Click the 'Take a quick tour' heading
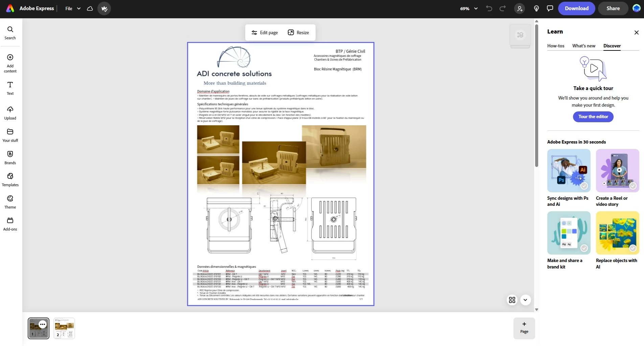 pyautogui.click(x=593, y=88)
